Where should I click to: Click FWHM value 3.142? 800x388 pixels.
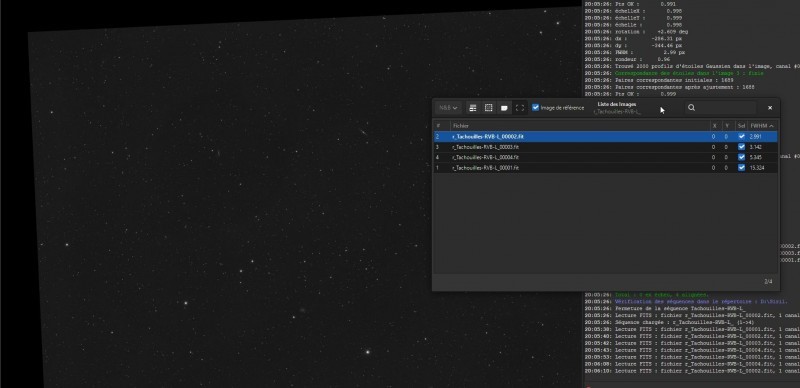(756, 147)
